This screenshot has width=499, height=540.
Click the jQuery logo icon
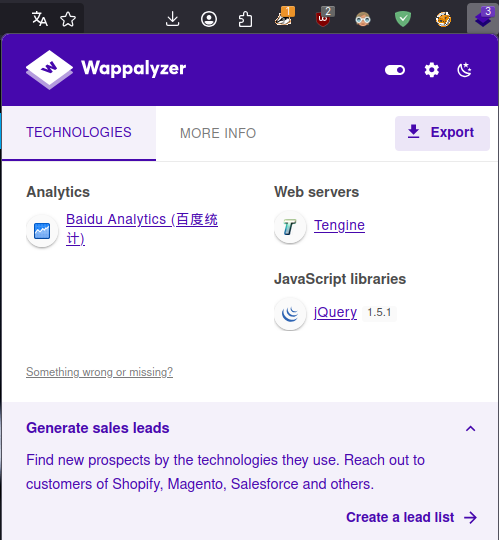click(290, 314)
